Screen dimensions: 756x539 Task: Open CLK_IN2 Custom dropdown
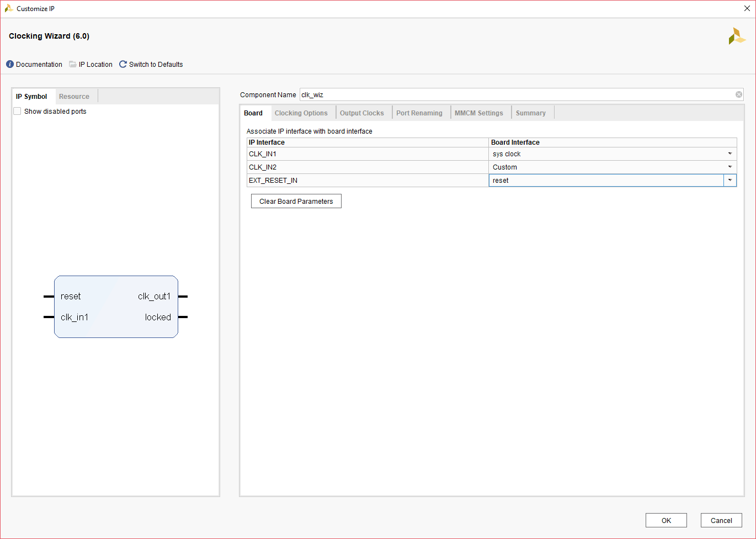(730, 167)
